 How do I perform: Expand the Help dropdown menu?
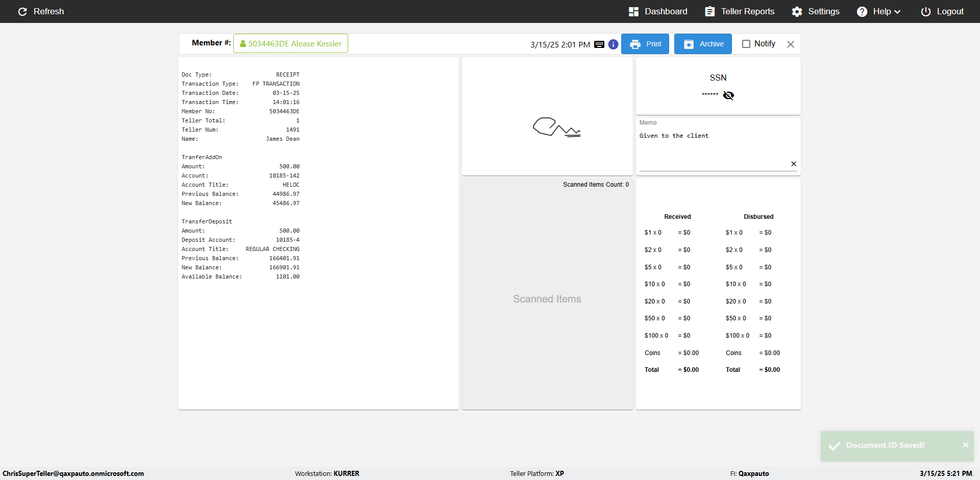[878, 11]
